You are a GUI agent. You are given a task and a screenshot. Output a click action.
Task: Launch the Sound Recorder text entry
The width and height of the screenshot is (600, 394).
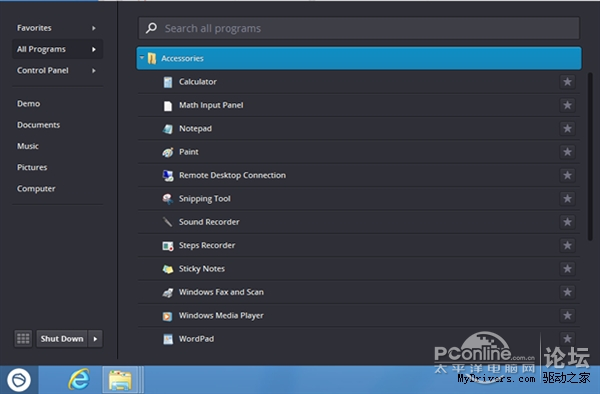(x=209, y=222)
